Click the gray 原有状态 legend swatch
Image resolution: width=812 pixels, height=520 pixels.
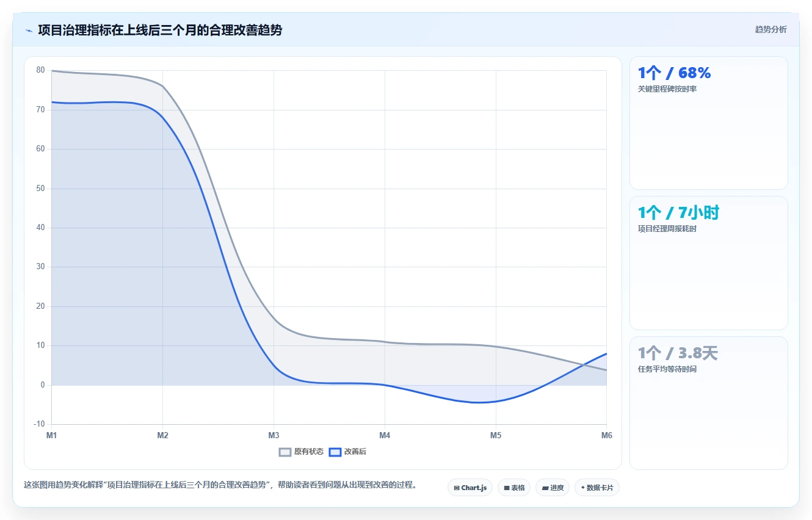click(x=285, y=452)
